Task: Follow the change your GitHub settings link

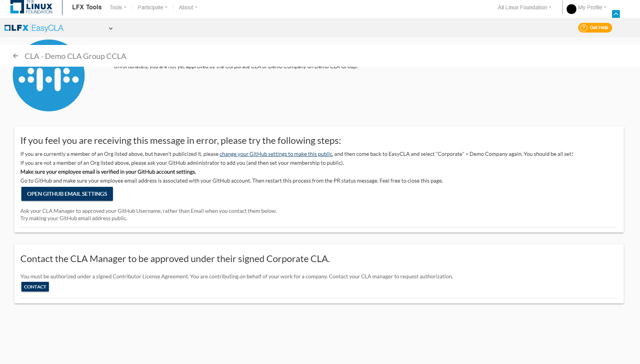Action: click(276, 154)
